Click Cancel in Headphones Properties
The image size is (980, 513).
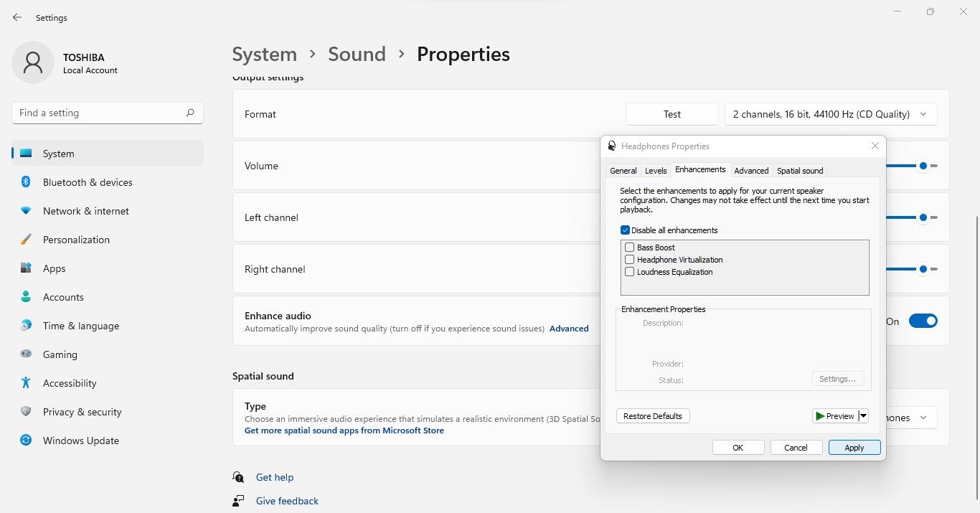(x=796, y=448)
